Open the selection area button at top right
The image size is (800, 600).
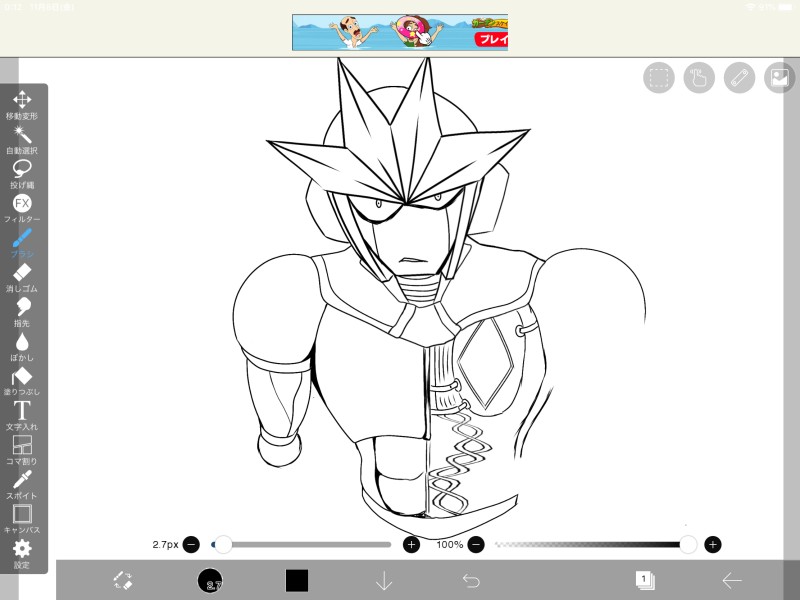[659, 78]
